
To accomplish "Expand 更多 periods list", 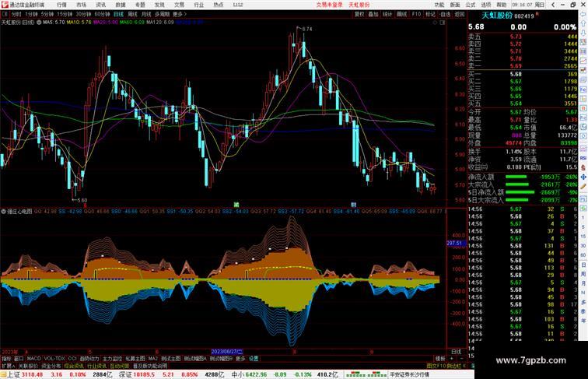I will click(x=179, y=14).
